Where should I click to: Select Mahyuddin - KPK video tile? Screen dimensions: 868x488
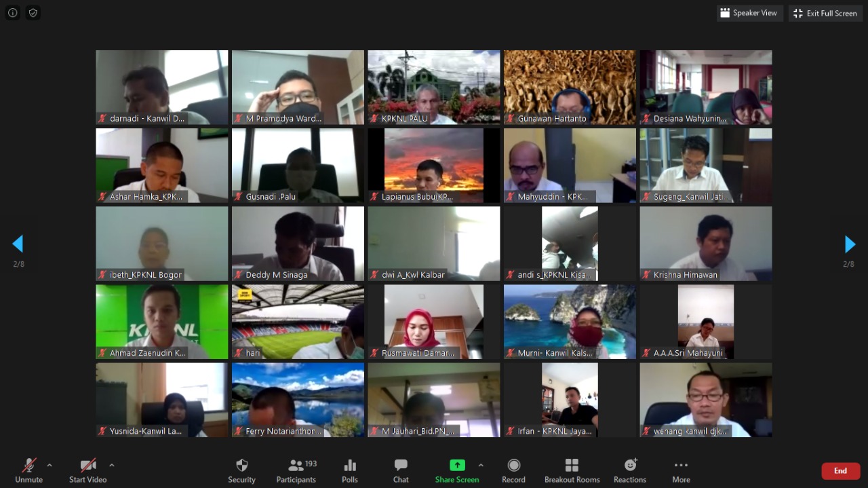pos(570,166)
